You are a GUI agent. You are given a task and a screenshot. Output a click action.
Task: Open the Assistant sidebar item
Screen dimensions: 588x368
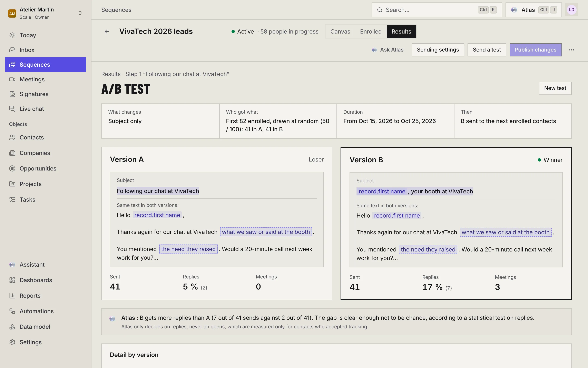tap(46, 265)
